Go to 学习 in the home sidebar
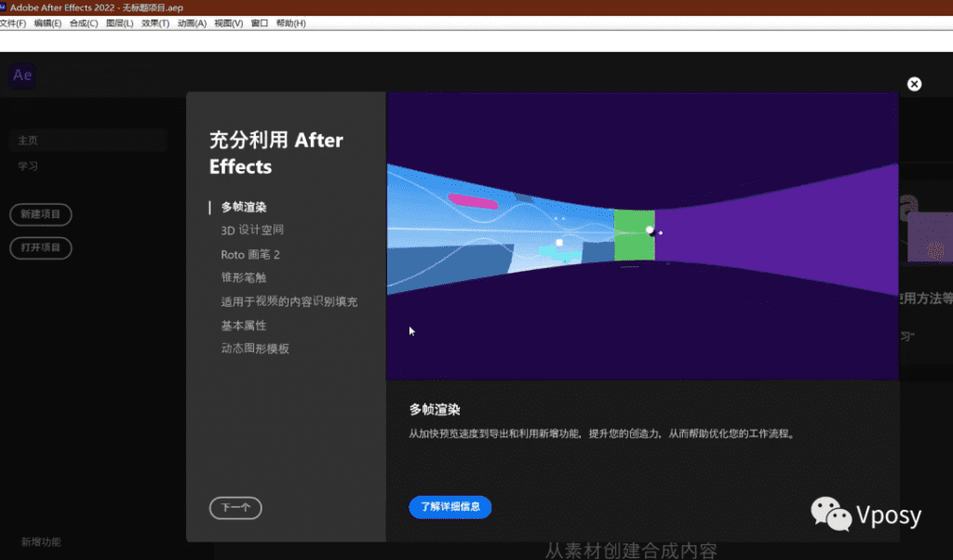Screen dimensions: 953x560 pyautogui.click(x=28, y=166)
